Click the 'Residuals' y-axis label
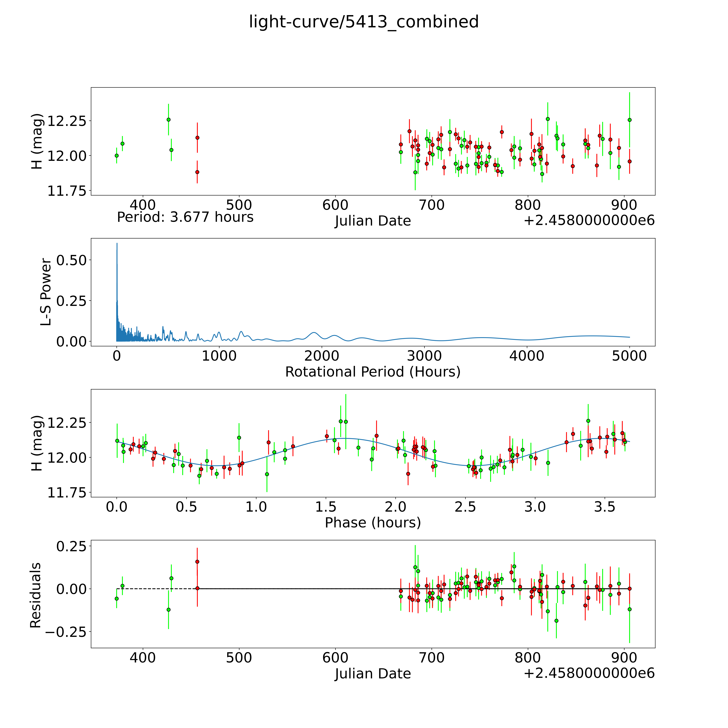 [35, 595]
